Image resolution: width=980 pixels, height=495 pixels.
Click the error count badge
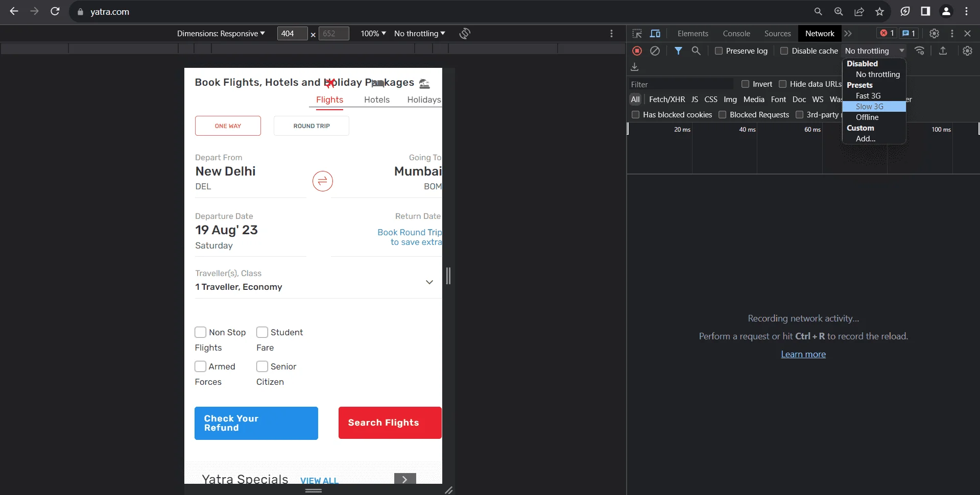pyautogui.click(x=887, y=33)
